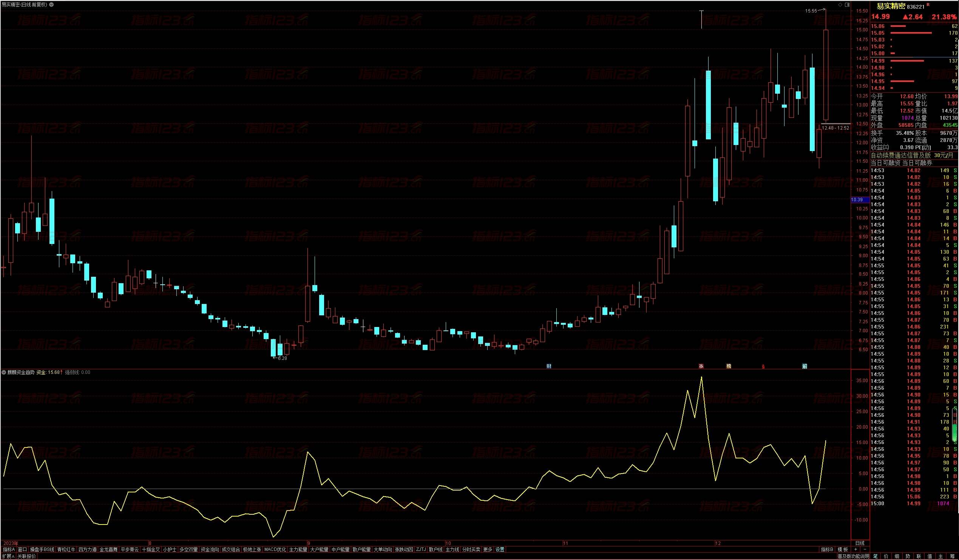Choose the 分时买卖 indicator
Image resolution: width=959 pixels, height=560 pixels.
(x=471, y=549)
